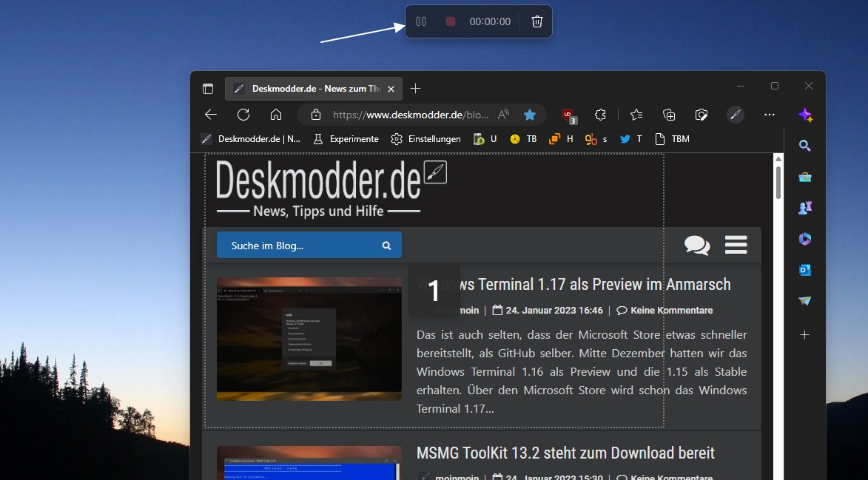Minimize the Edge browser window
The image size is (868, 480).
pos(741,87)
